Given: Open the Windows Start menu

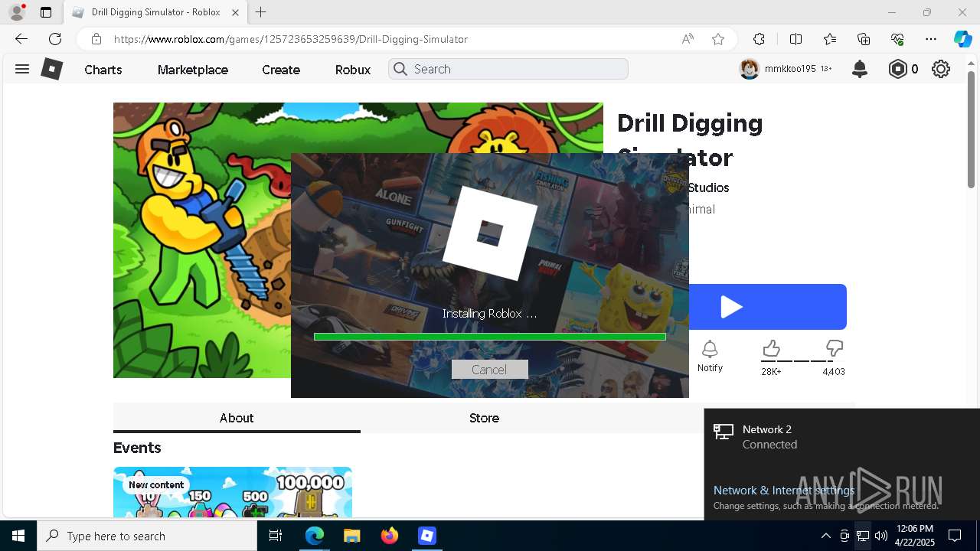Looking at the screenshot, I should pos(18,536).
